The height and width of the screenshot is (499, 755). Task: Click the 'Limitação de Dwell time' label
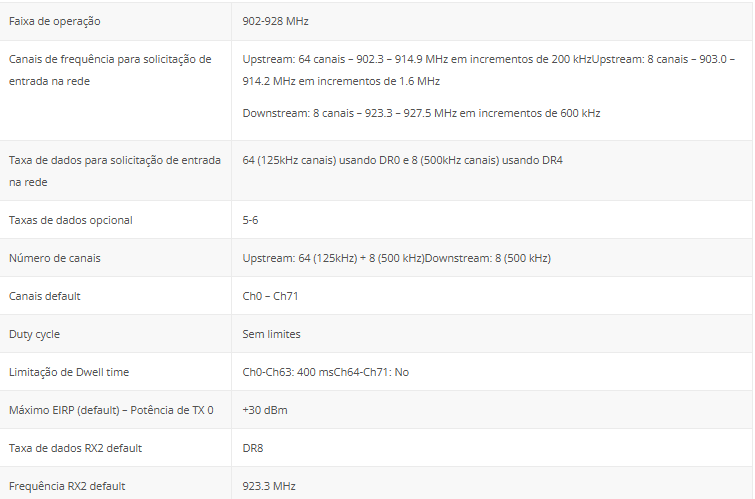(x=69, y=372)
